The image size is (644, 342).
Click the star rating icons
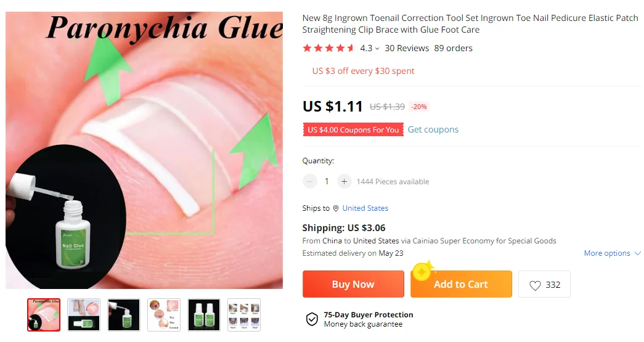click(328, 48)
